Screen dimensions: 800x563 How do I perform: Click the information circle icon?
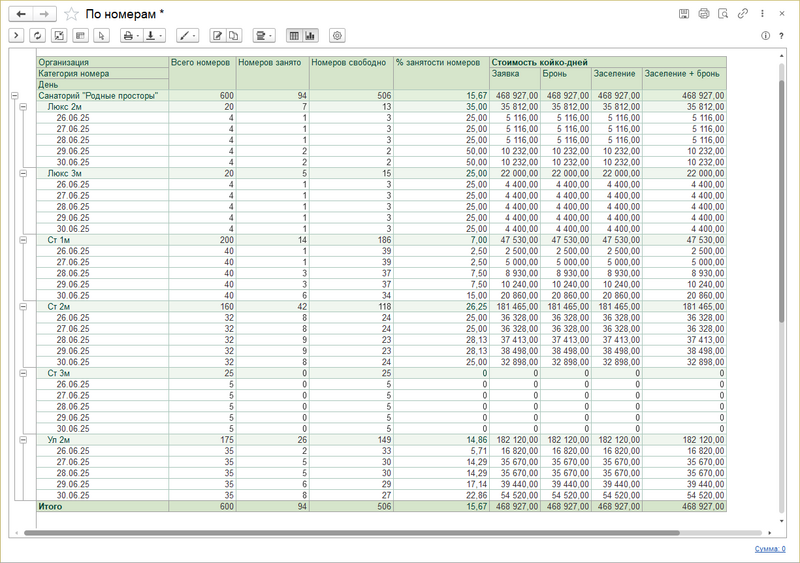pos(766,35)
